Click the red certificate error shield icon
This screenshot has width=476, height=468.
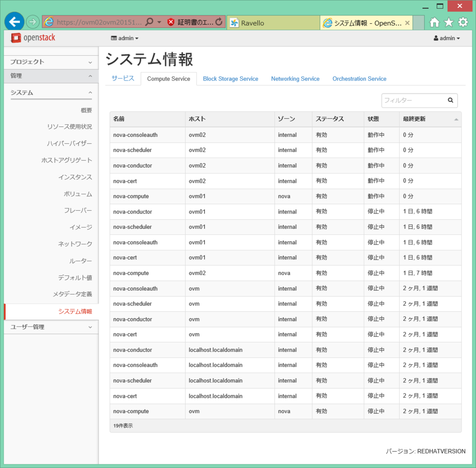point(171,22)
